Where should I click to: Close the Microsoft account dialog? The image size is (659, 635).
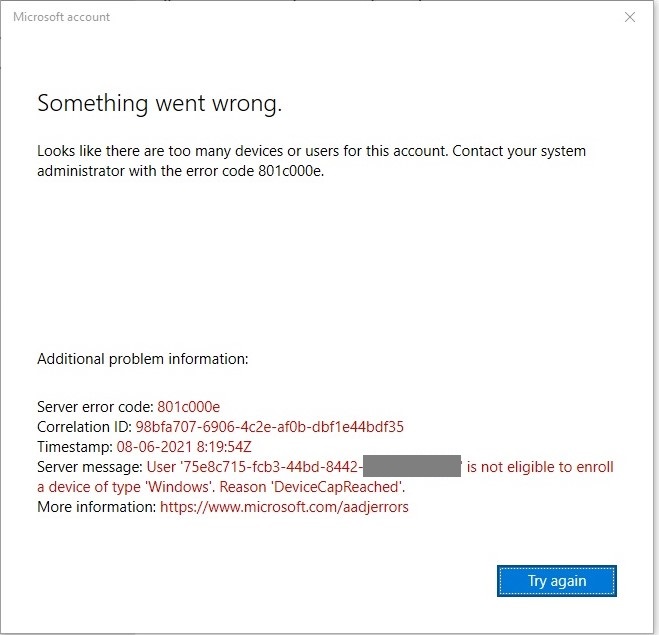pyautogui.click(x=630, y=17)
